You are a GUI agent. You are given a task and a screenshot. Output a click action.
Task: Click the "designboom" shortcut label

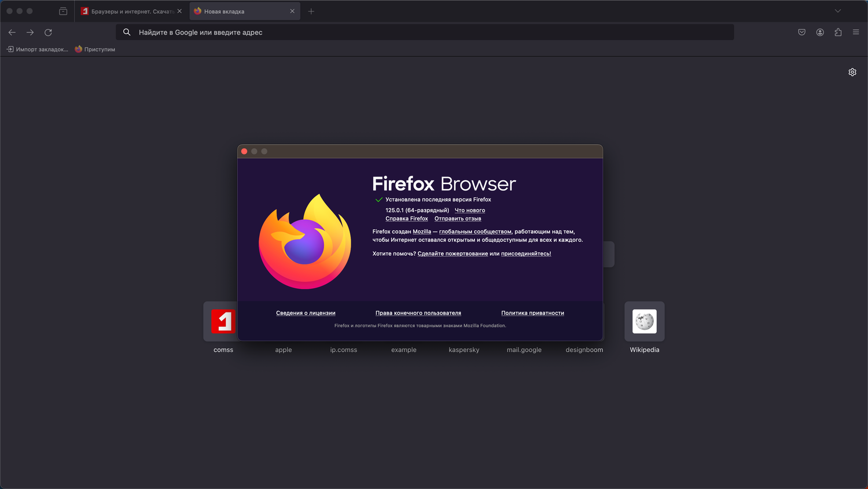pyautogui.click(x=584, y=350)
